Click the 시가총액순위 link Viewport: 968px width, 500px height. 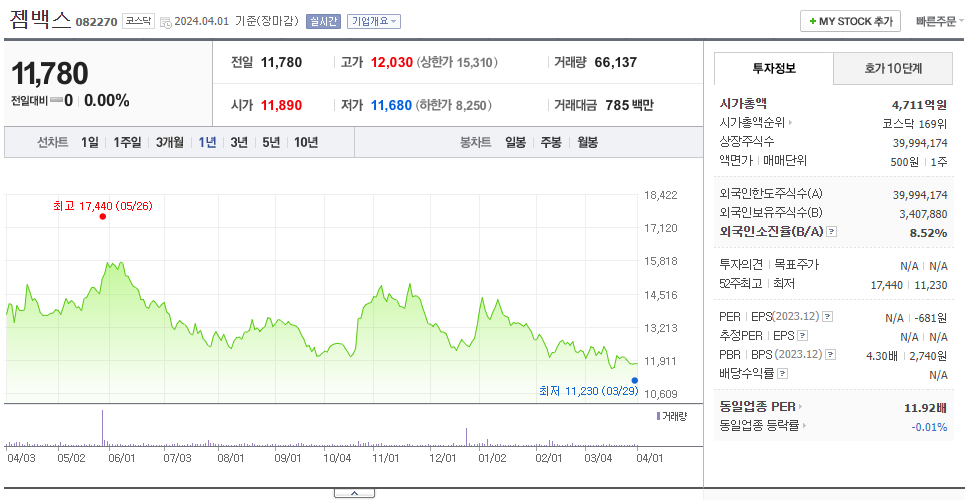(x=752, y=123)
